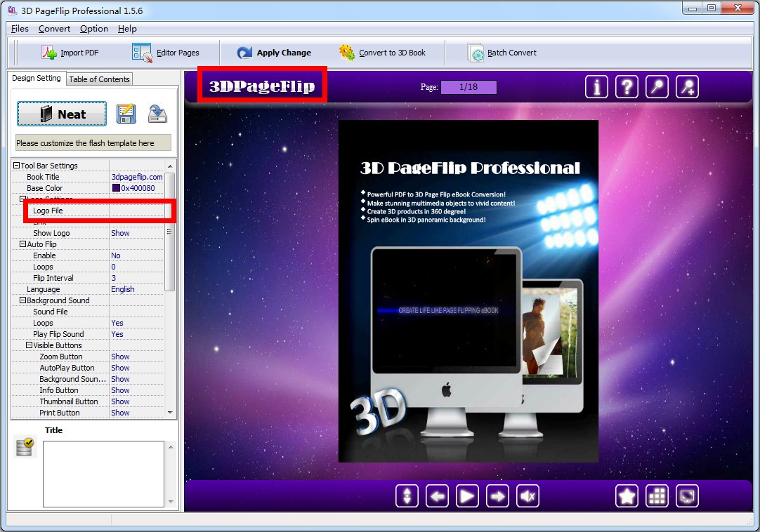Select the Logo File property row
This screenshot has width=760, height=532.
pyautogui.click(x=88, y=211)
